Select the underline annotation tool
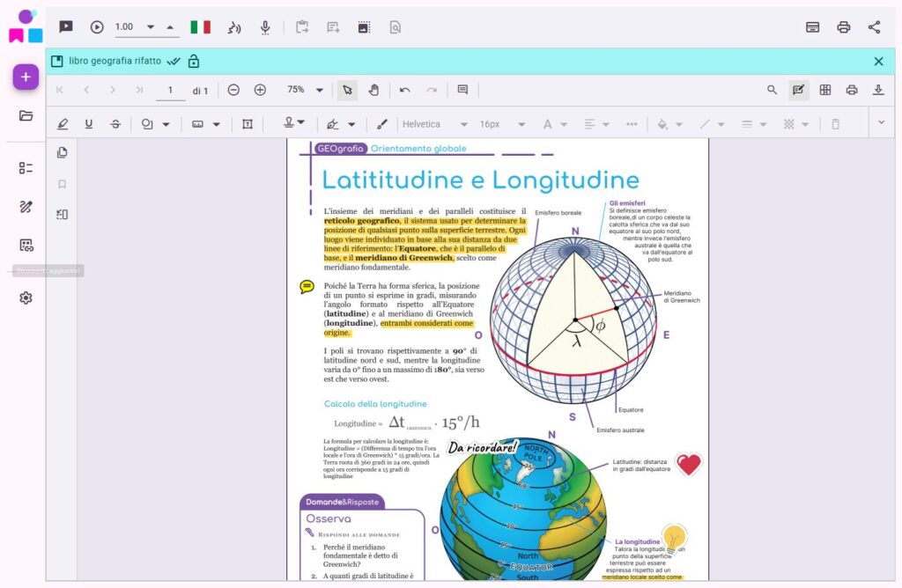Image resolution: width=902 pixels, height=588 pixels. click(x=89, y=124)
